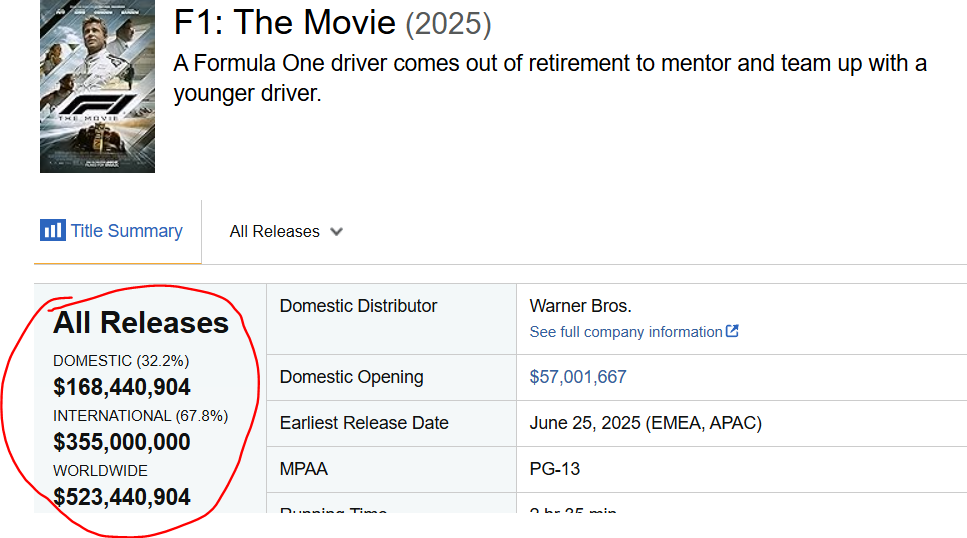Click the bold All Releases summary heading
967x538 pixels.
[x=141, y=323]
